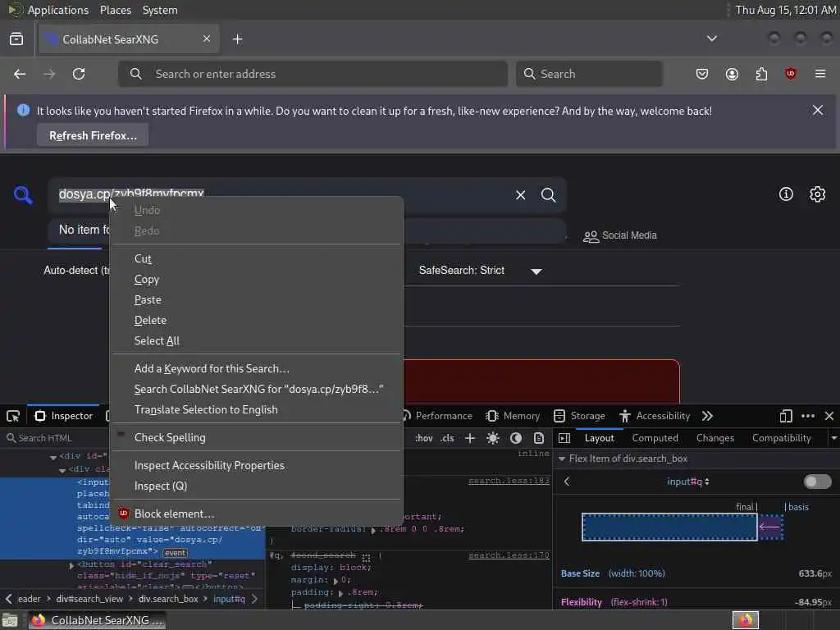The image size is (840, 630).
Task: Open the Accessibility panel tab
Action: [x=654, y=416]
